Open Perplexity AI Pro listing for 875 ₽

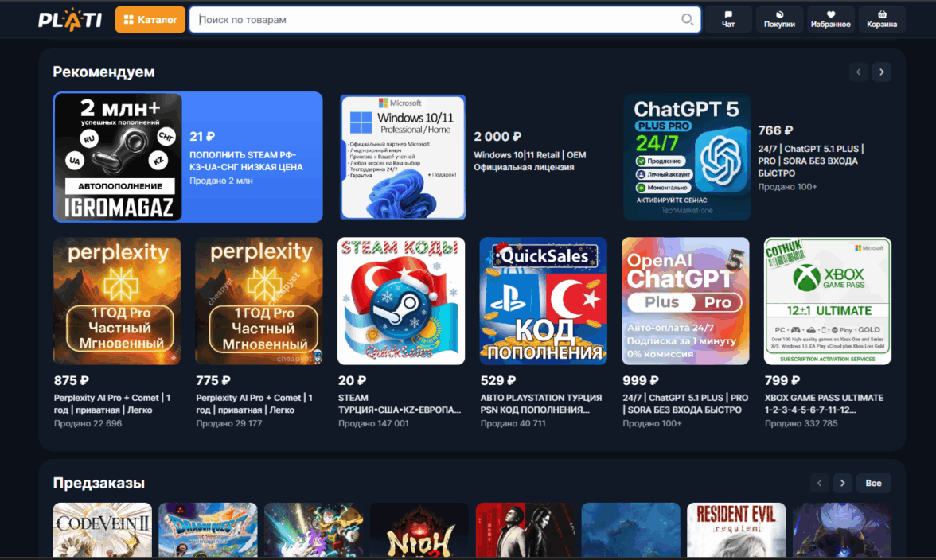(x=117, y=301)
